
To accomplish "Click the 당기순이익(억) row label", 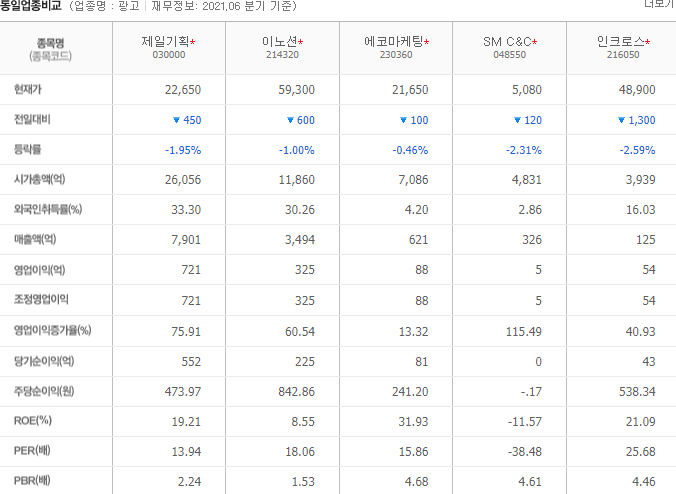I will tap(44, 361).
